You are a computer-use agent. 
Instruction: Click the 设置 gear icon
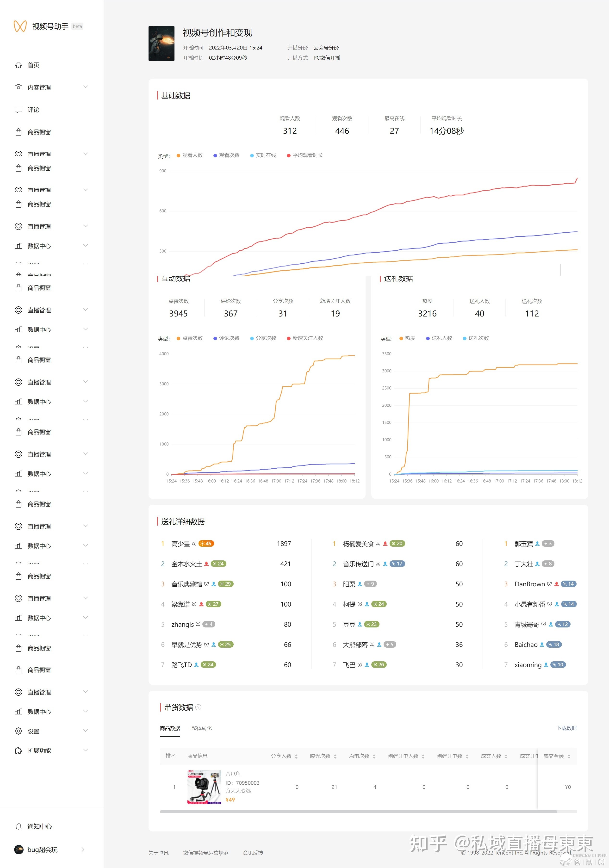coord(18,731)
